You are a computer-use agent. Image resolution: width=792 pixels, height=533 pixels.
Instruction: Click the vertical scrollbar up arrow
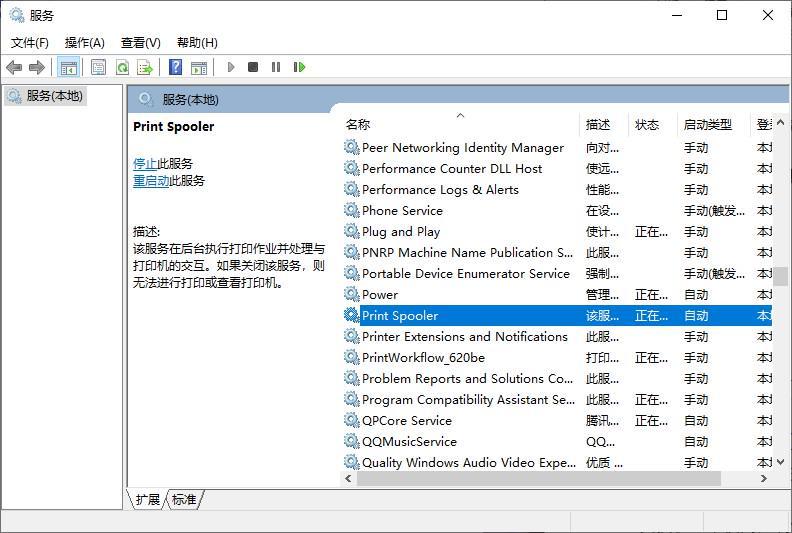point(780,122)
